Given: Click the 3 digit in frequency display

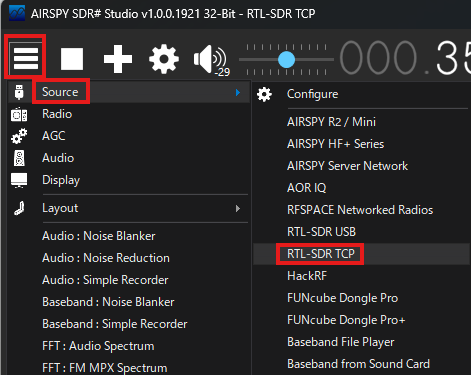Looking at the screenshot, I should coord(447,58).
